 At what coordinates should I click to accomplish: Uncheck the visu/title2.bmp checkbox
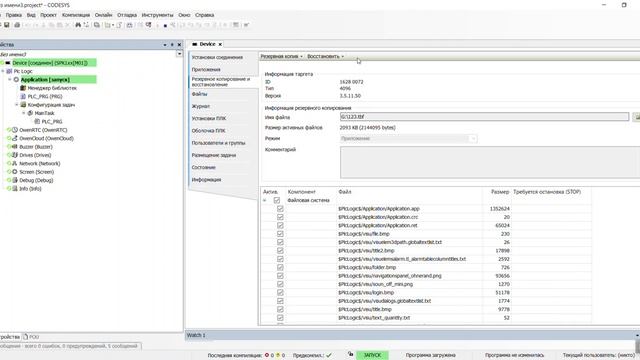[x=280, y=251]
